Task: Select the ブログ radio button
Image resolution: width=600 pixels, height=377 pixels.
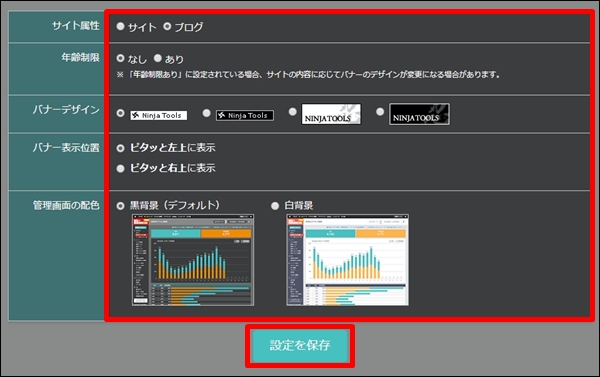Action: (167, 26)
